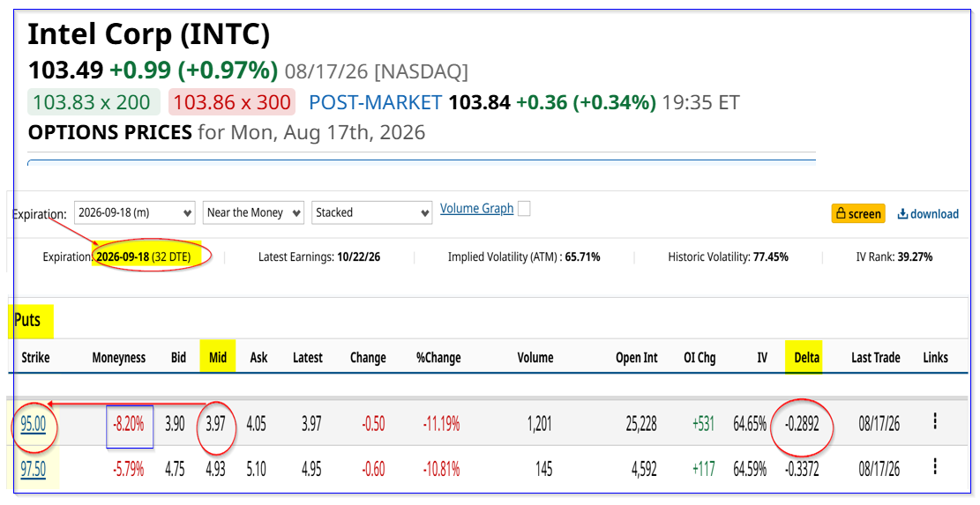The height and width of the screenshot is (505, 980).
Task: Click the Puts section heading
Action: point(27,320)
